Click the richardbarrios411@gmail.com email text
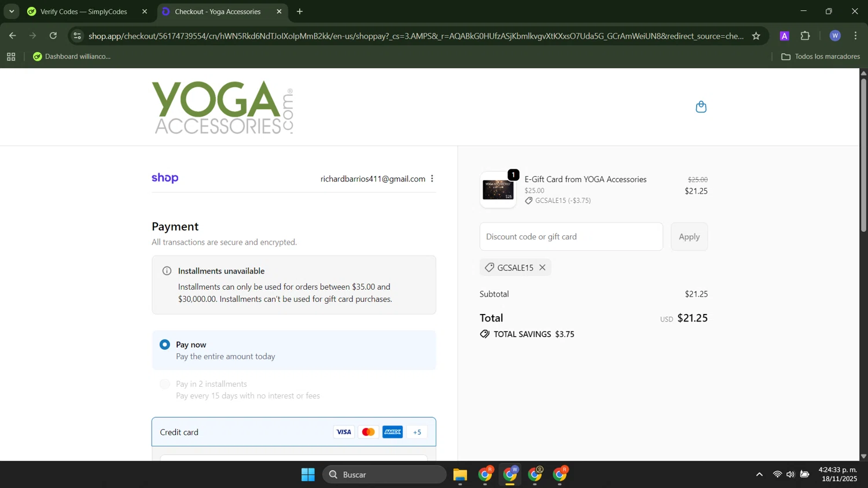This screenshot has width=868, height=488. 373,179
